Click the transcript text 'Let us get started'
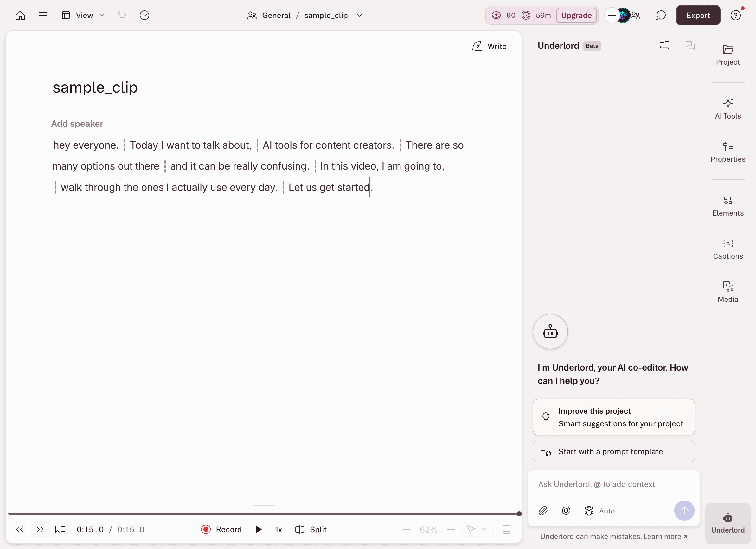 coord(329,187)
